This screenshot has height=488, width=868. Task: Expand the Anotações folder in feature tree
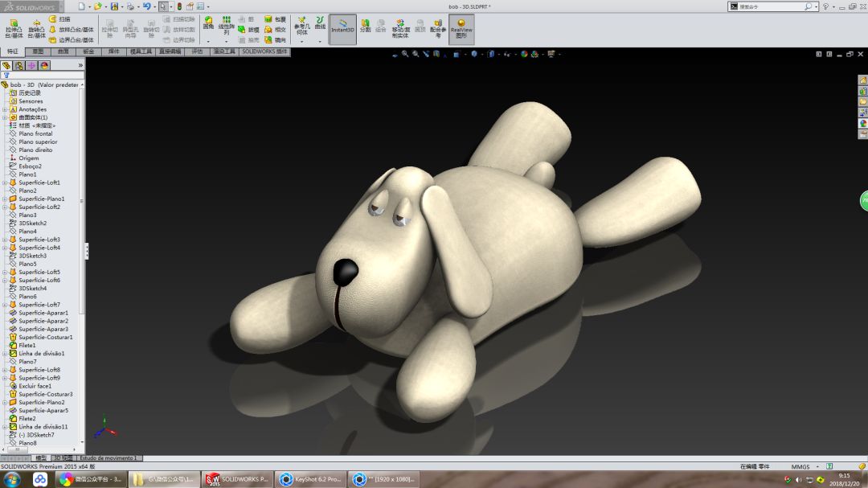coord(4,109)
